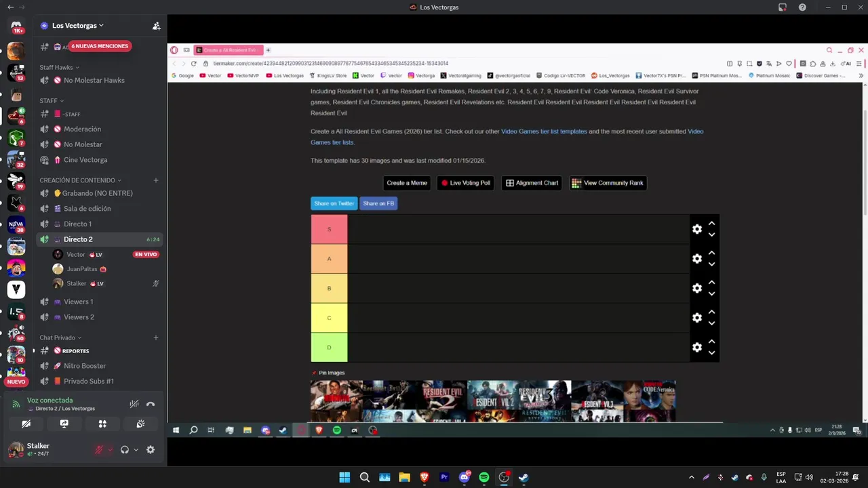Open Windows Start menu
Screen dimensions: 868x488
tap(344, 477)
